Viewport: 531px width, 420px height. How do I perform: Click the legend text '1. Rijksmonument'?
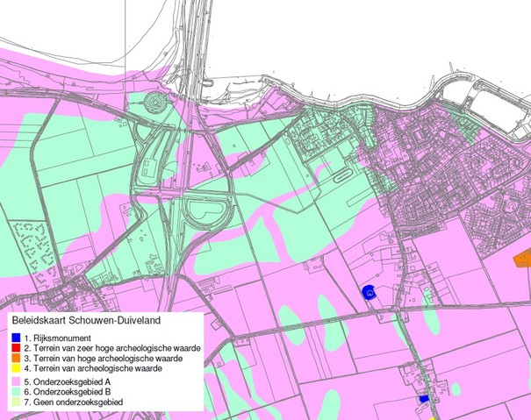[58, 338]
